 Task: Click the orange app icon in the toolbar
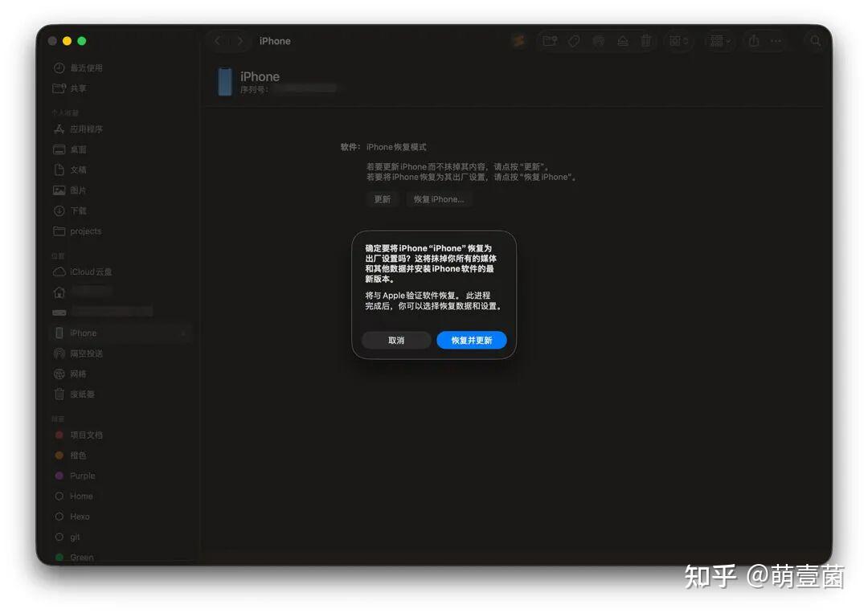(x=518, y=41)
